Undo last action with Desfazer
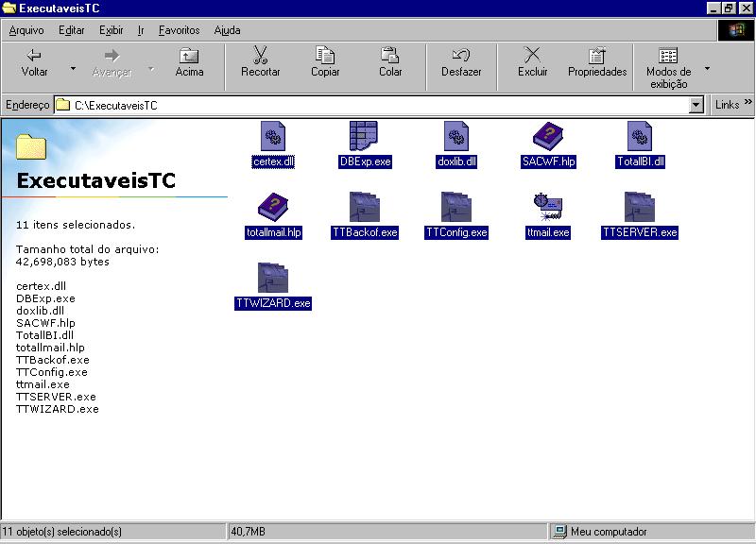Viewport: 756px width, 544px height. [461, 62]
